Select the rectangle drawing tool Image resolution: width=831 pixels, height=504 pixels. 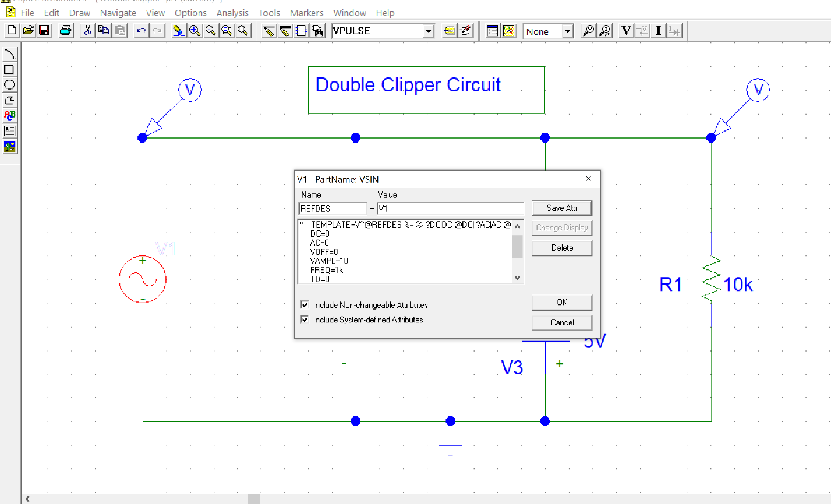[10, 69]
